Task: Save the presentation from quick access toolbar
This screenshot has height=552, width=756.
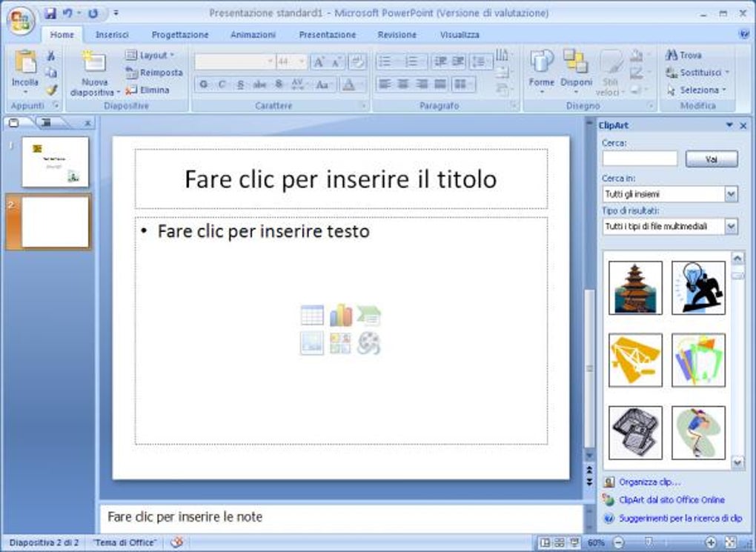Action: tap(50, 13)
